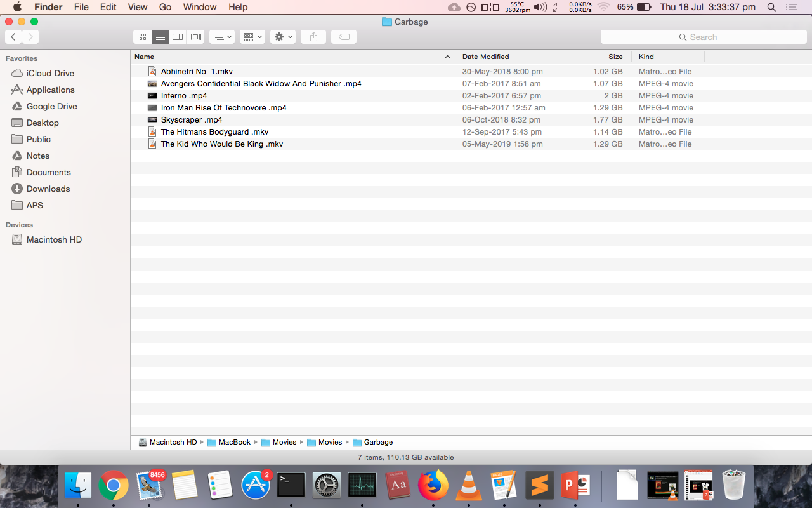
Task: Click the Edit Tags toolbar button
Action: tap(344, 37)
